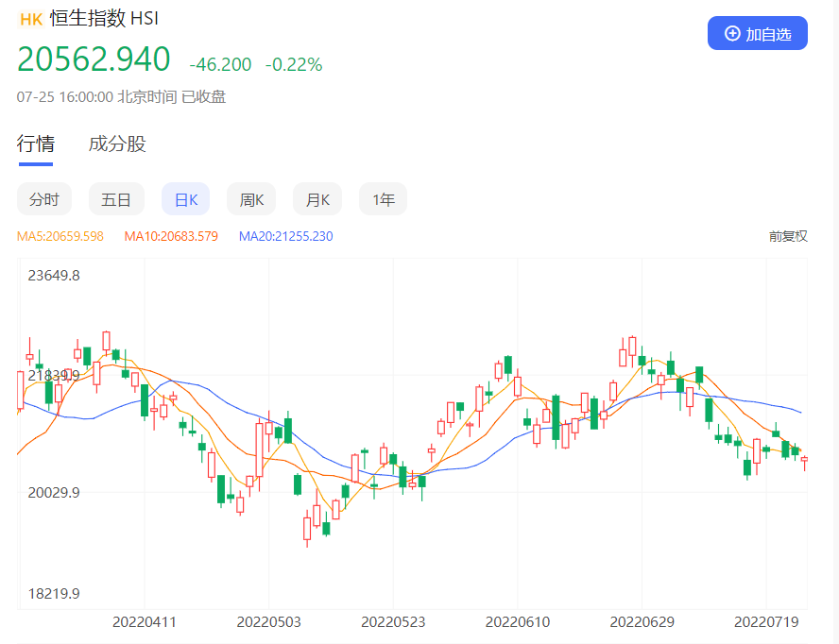This screenshot has width=839, height=644.
Task: Select the 月K chart period
Action: [317, 199]
